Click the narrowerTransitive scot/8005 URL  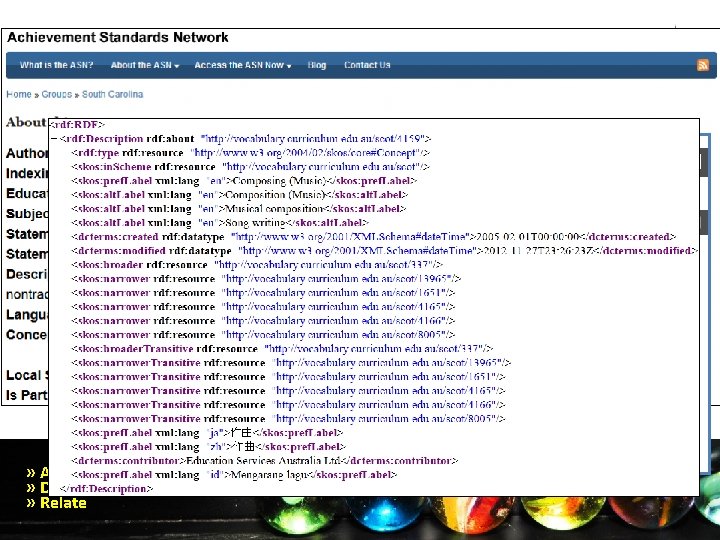pyautogui.click(x=385, y=419)
